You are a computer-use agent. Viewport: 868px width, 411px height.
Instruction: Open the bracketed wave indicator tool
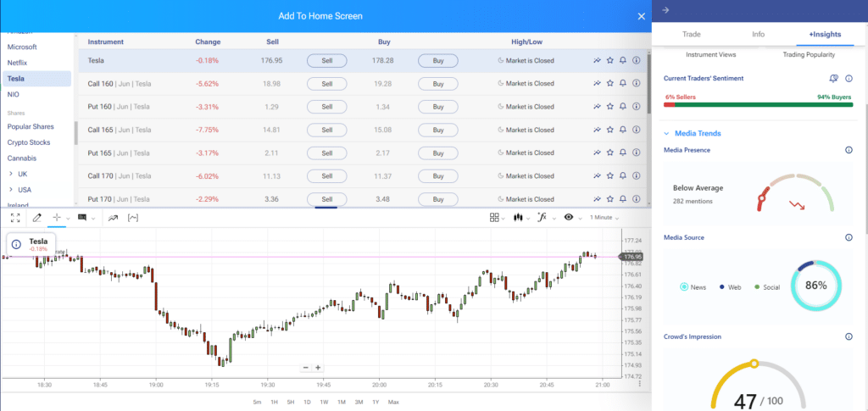133,218
